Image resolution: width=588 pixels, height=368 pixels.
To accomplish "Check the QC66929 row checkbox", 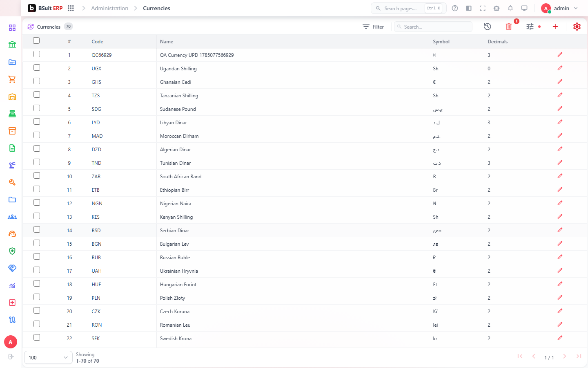I will [x=37, y=54].
